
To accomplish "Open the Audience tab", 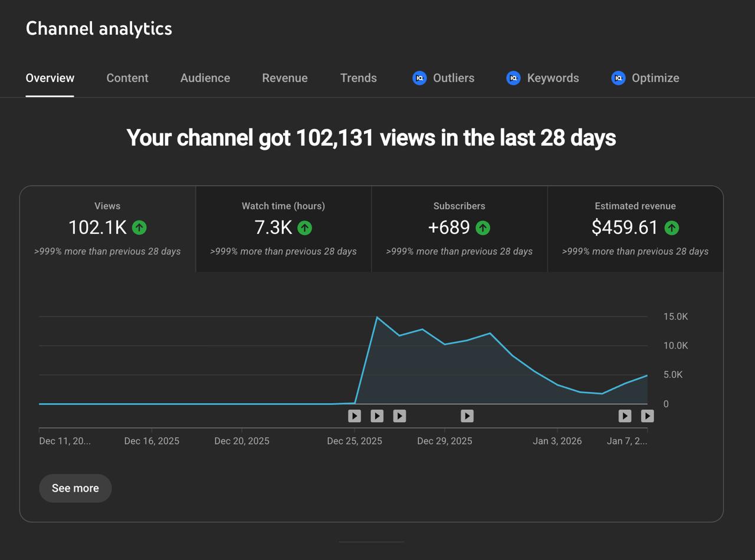I will (x=205, y=78).
